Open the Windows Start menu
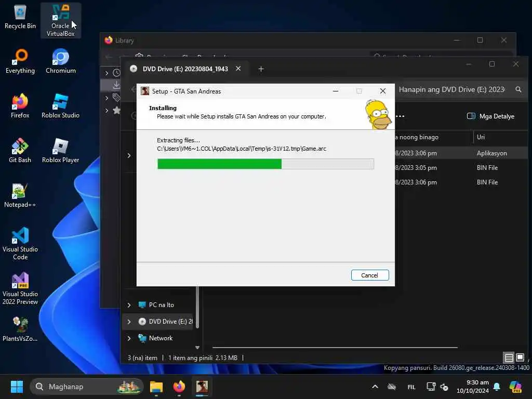The width and height of the screenshot is (532, 399). tap(17, 387)
